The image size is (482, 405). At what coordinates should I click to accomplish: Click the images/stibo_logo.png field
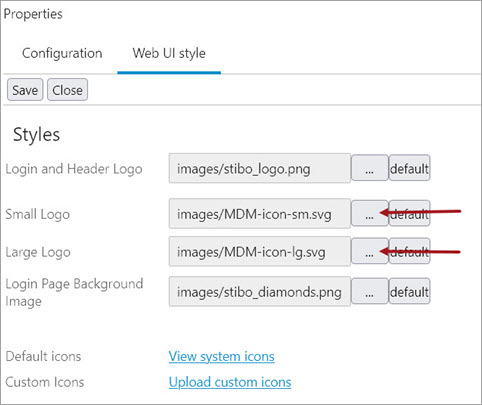click(x=260, y=168)
